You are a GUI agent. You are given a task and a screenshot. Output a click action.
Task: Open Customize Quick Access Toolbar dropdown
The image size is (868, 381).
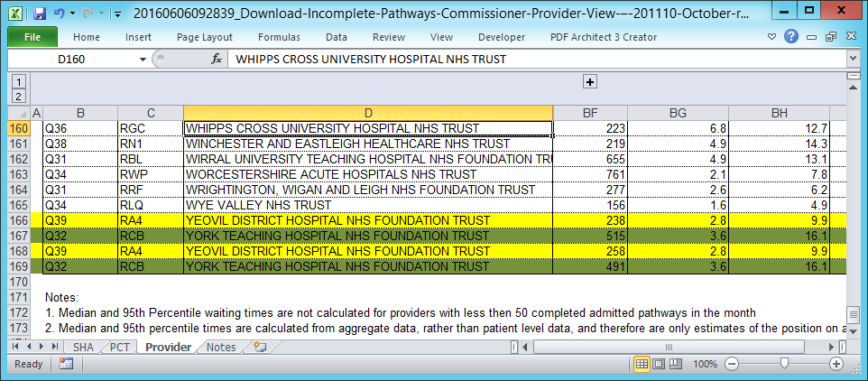117,14
